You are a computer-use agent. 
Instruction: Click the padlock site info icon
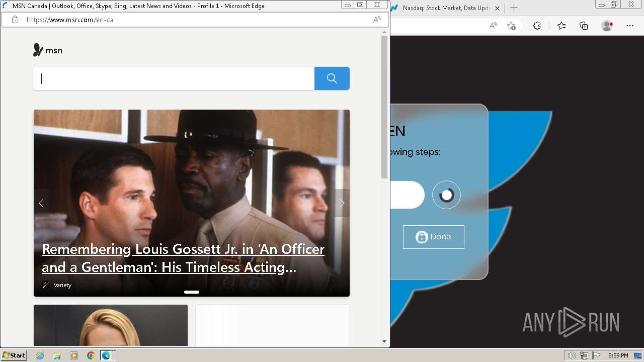[x=15, y=20]
